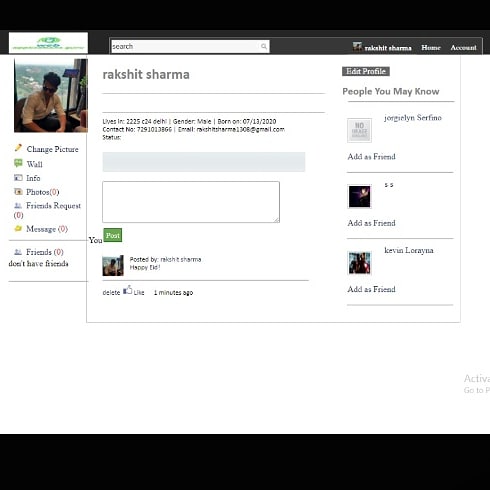Open Friends Request link
The height and width of the screenshot is (490, 490).
tap(53, 206)
